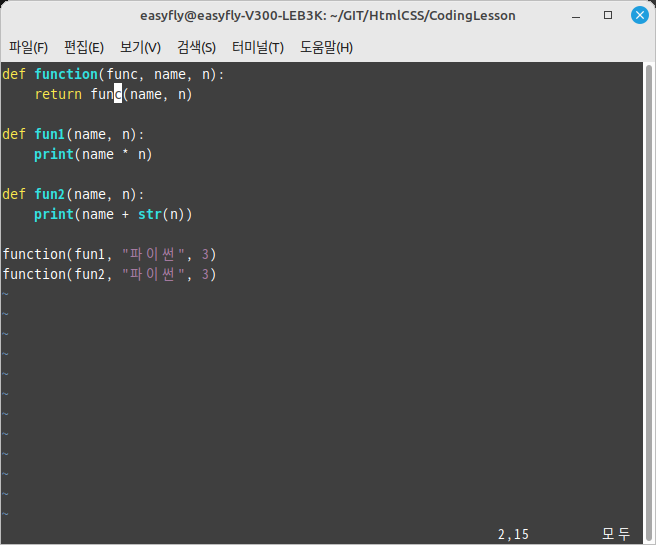The width and height of the screenshot is (656, 545).
Task: Maximize the terminal window
Action: (608, 15)
